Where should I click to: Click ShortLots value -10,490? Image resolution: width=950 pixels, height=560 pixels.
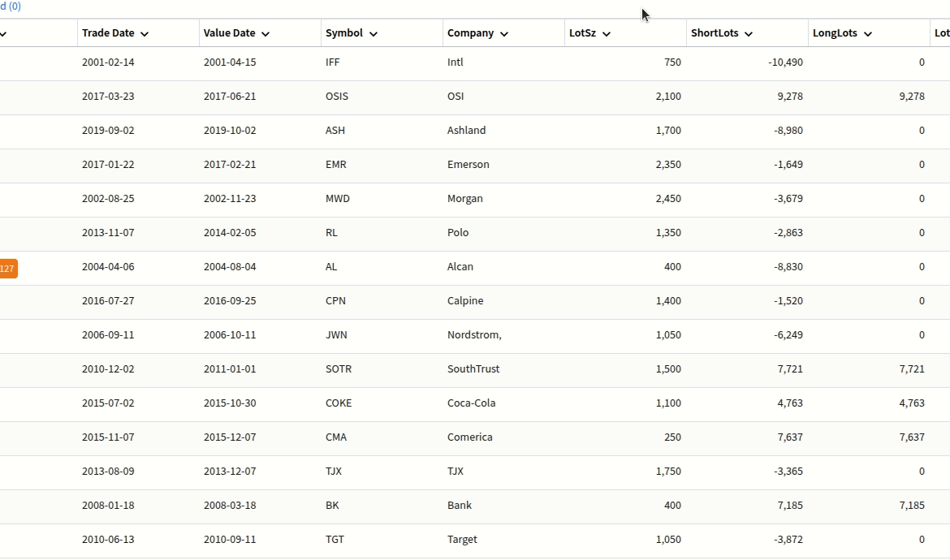click(x=785, y=62)
